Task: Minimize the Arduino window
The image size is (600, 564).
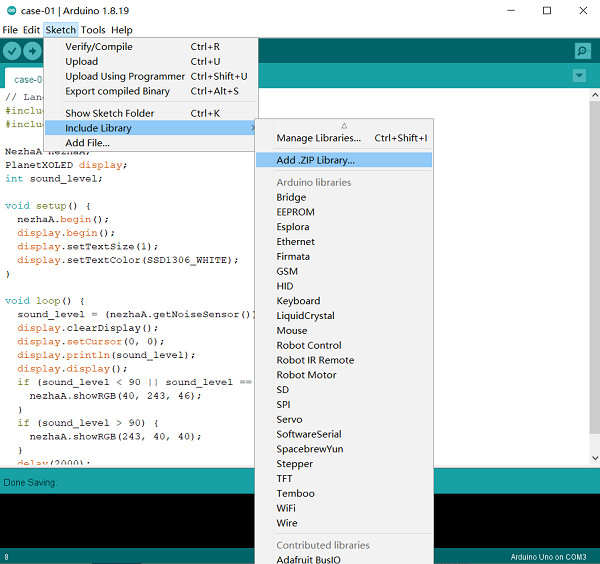Action: point(511,10)
